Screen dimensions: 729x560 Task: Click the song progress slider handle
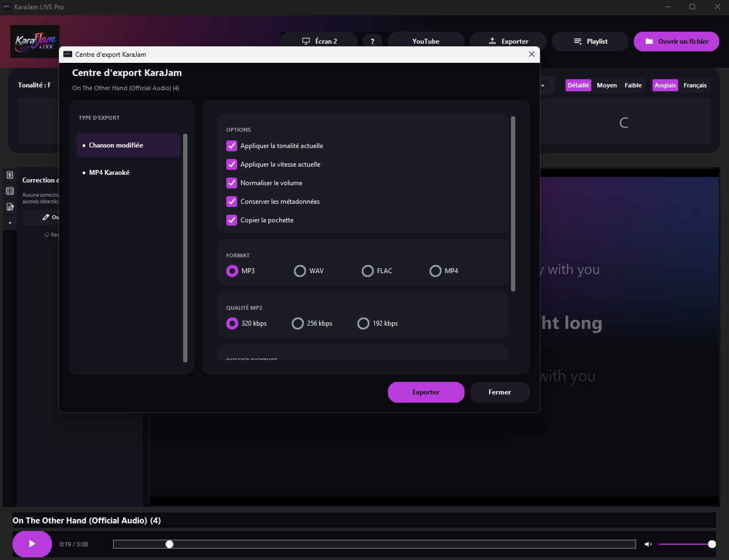click(169, 544)
